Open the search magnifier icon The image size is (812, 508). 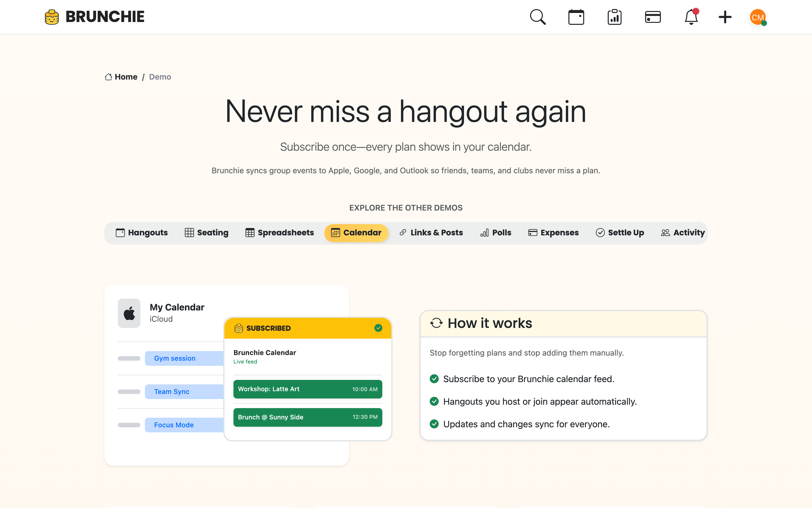[x=538, y=17]
